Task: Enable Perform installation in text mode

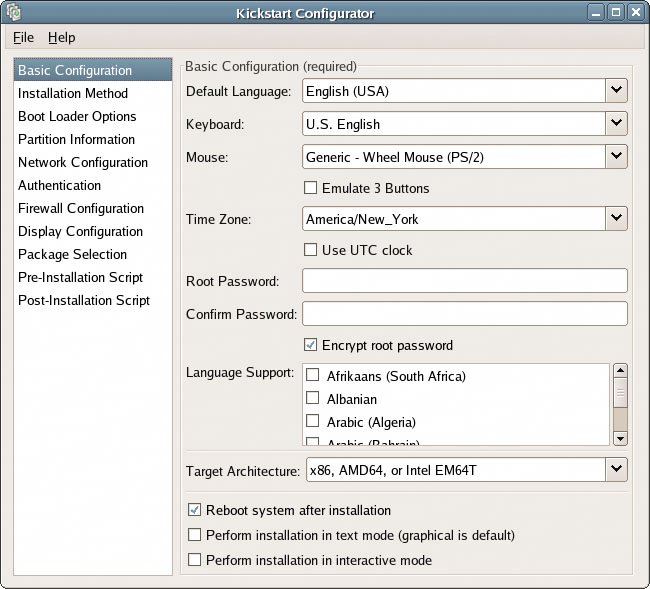Action: (196, 535)
